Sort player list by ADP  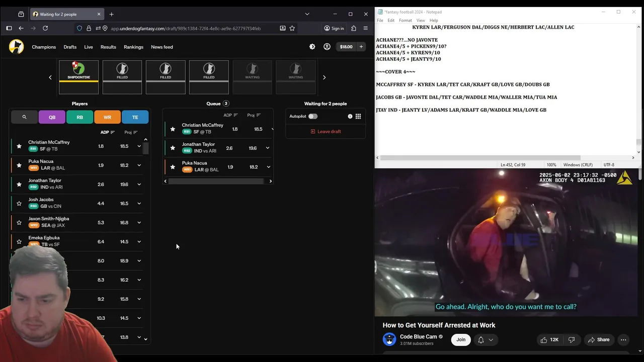click(x=108, y=132)
